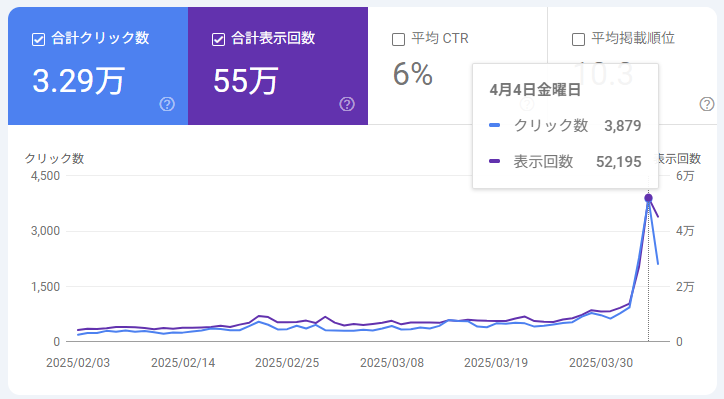Click the クリック数 3,879 tooltip row

[565, 125]
